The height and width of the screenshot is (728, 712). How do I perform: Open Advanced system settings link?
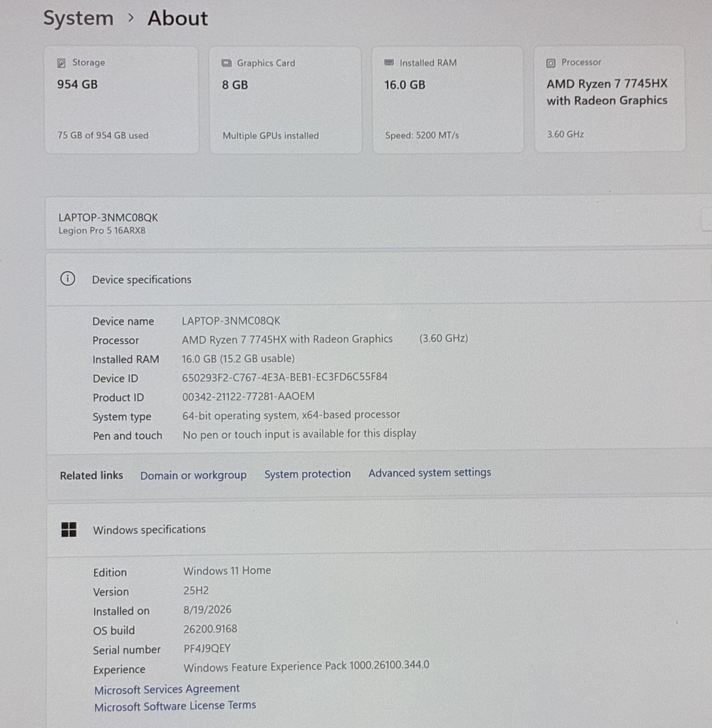click(430, 473)
